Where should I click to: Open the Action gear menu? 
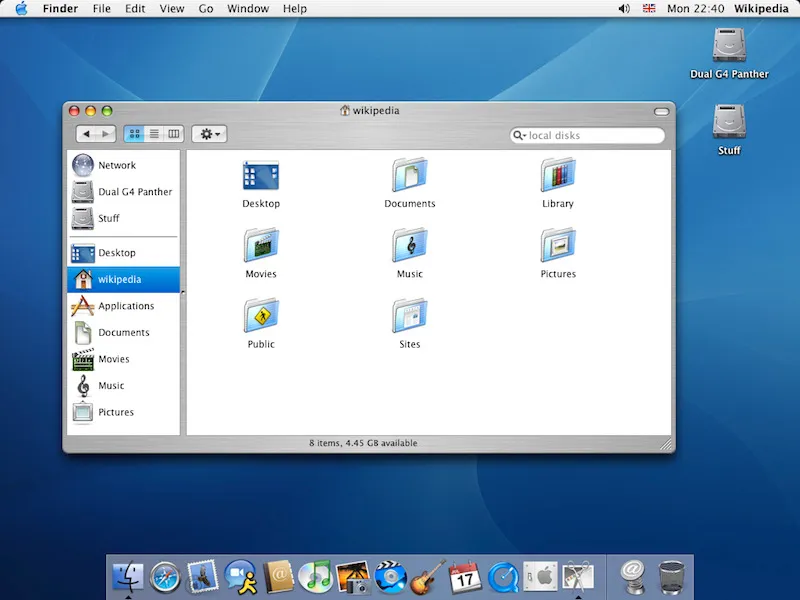pyautogui.click(x=208, y=133)
